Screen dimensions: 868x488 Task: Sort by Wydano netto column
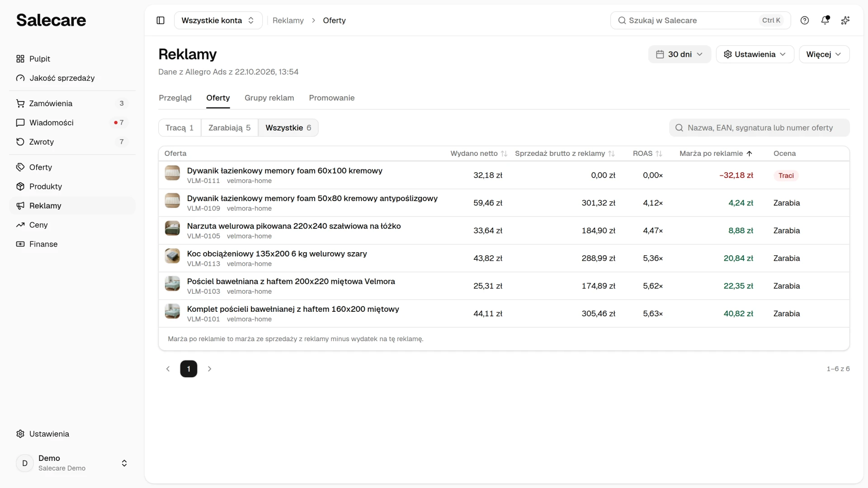[x=479, y=154]
